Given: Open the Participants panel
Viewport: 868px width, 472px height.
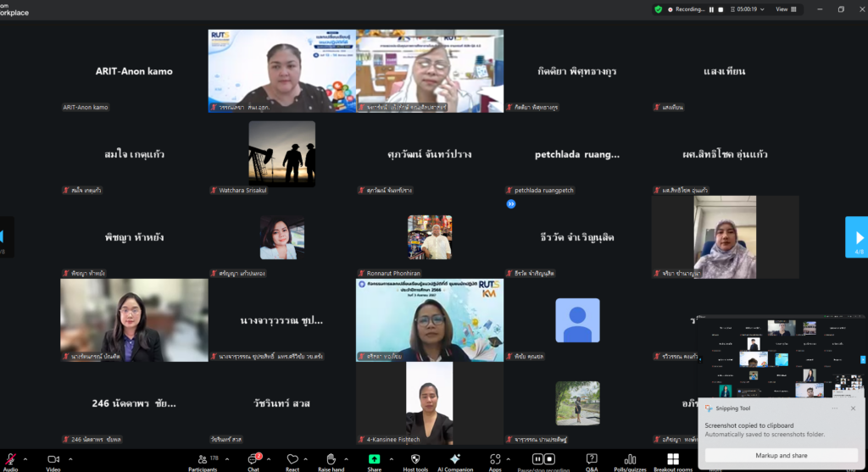Looking at the screenshot, I should click(x=203, y=462).
